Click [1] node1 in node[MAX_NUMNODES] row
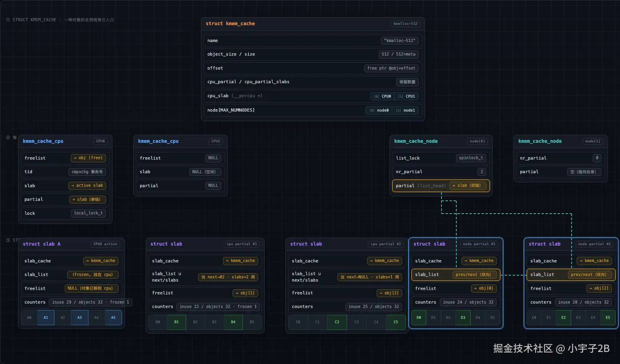 pyautogui.click(x=405, y=110)
